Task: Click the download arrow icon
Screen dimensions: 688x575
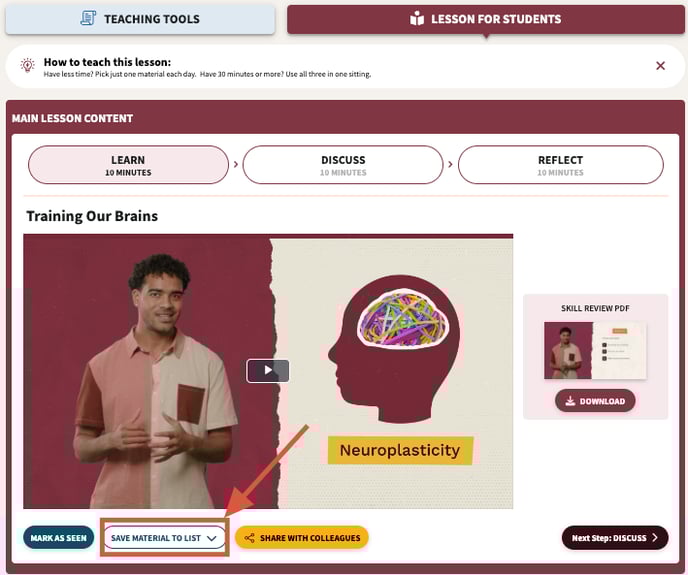Action: 570,401
